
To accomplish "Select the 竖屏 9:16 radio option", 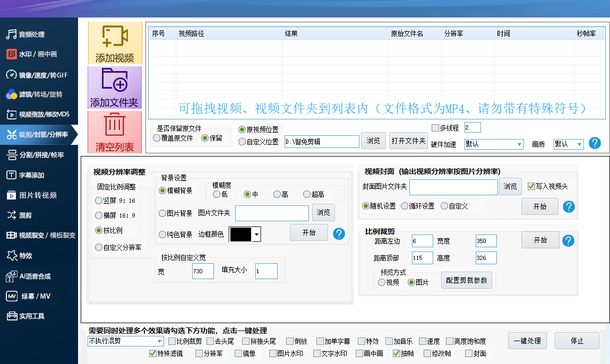I will click(x=99, y=201).
